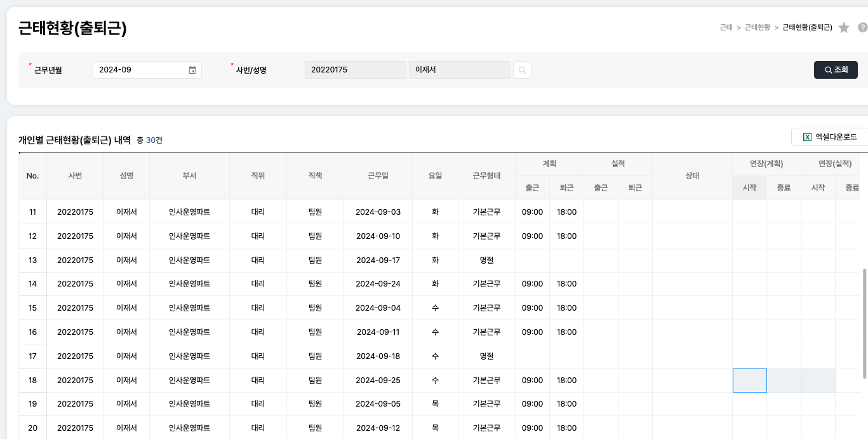Click the No. column header
This screenshot has height=439, width=868.
click(32, 176)
